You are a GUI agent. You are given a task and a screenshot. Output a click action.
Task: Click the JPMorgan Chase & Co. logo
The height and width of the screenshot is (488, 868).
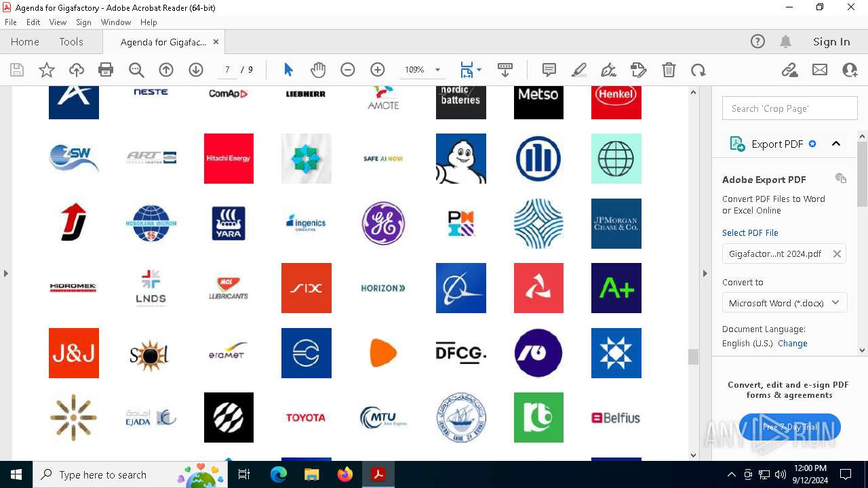coord(616,224)
